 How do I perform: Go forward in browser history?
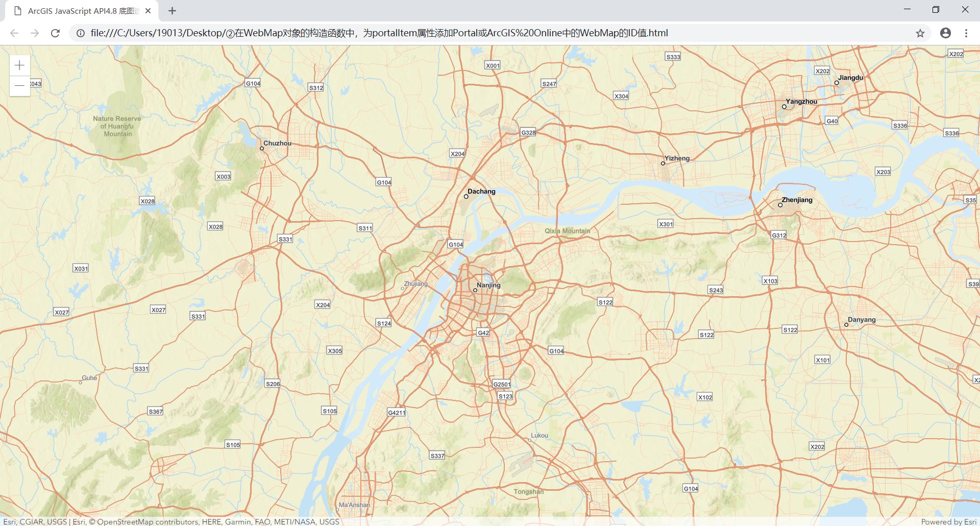35,33
